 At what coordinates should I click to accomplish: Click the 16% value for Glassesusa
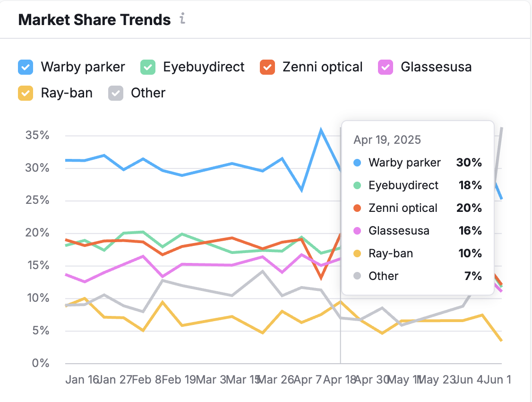tap(470, 230)
